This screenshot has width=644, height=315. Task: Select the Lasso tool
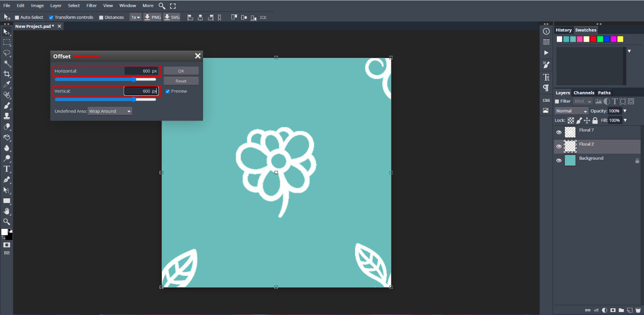tap(7, 53)
